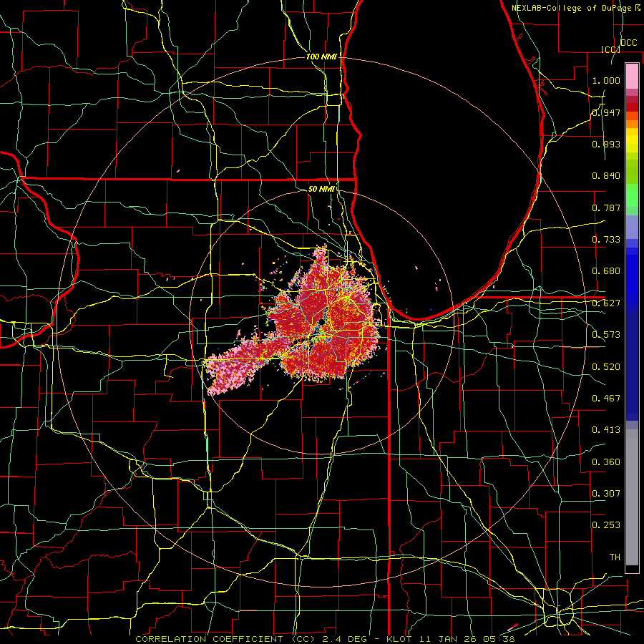Click the black radar site dot at echo center
The image size is (644, 644).
[x=321, y=323]
